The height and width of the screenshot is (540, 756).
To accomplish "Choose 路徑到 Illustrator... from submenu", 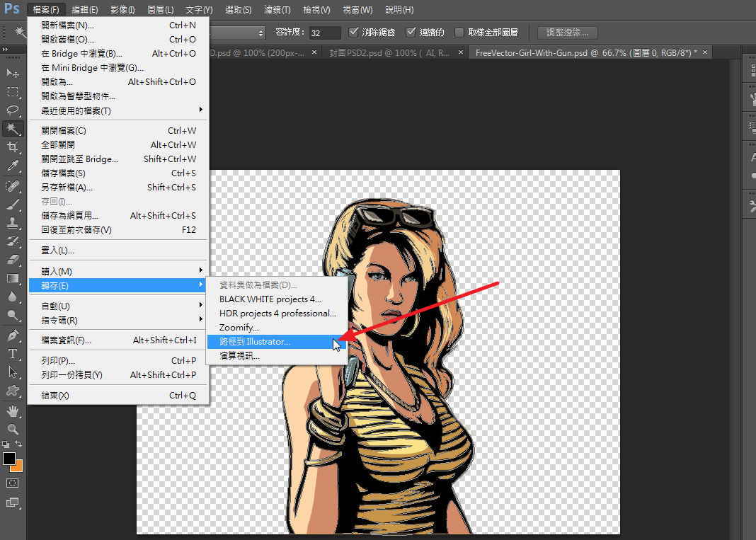I will pyautogui.click(x=277, y=341).
